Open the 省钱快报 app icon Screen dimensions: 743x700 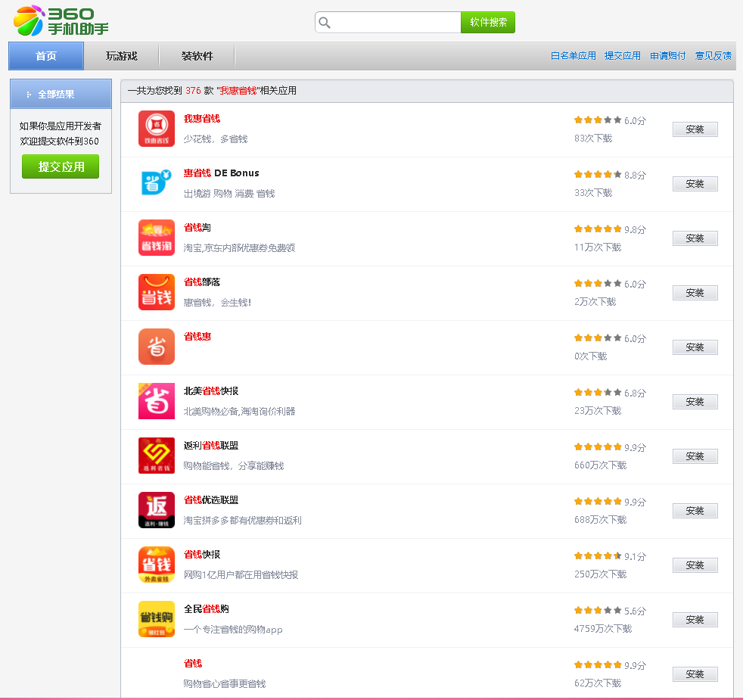(x=157, y=565)
